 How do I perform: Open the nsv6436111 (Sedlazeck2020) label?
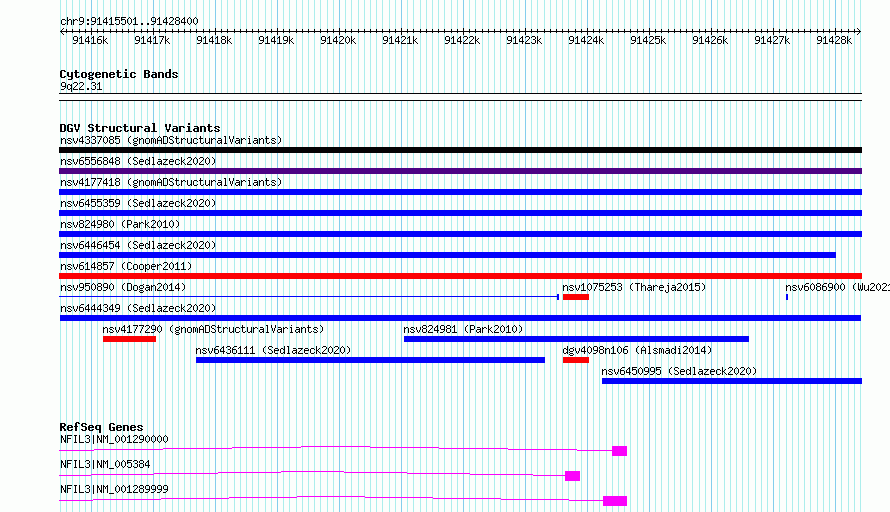click(x=273, y=350)
